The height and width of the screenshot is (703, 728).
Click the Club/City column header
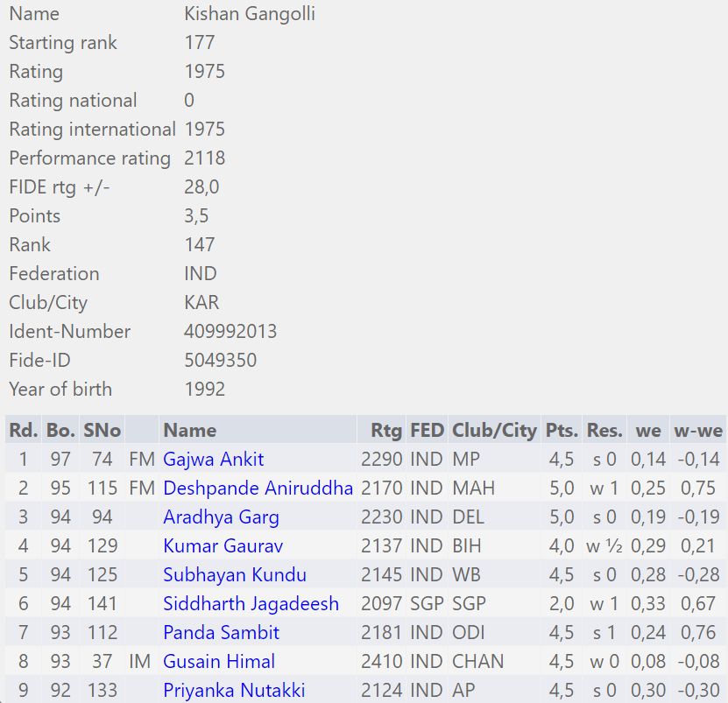(x=493, y=430)
